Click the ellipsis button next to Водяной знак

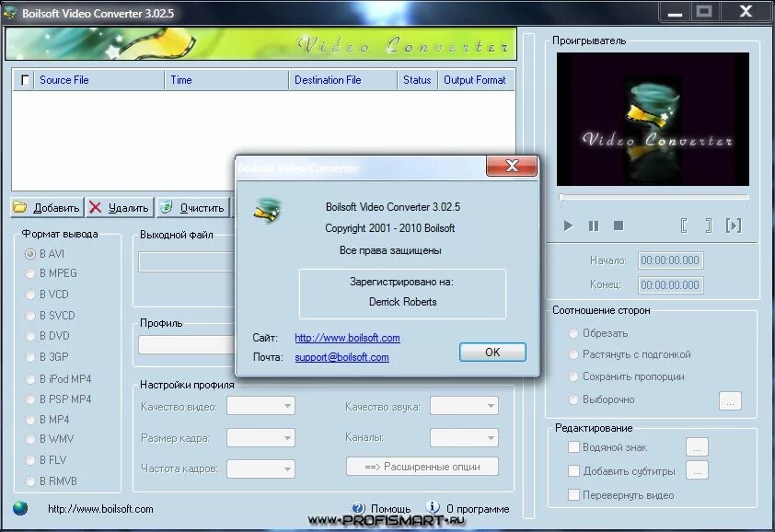tap(697, 447)
